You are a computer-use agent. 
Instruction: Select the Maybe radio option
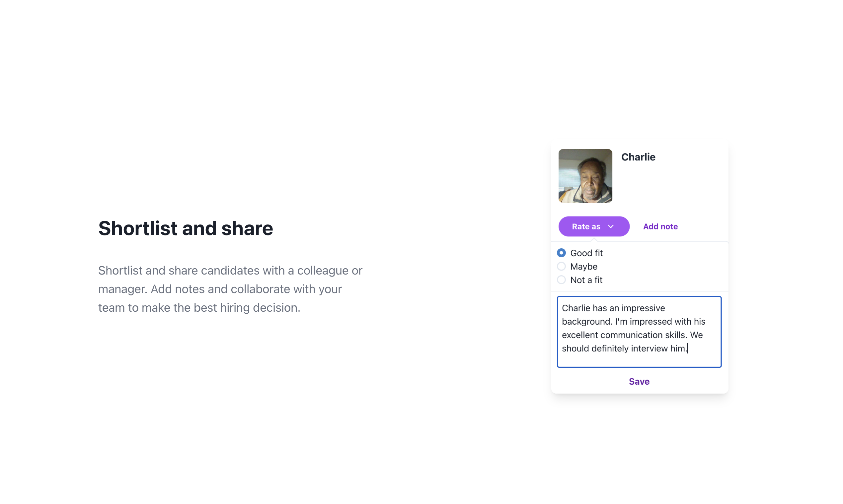[x=561, y=266]
